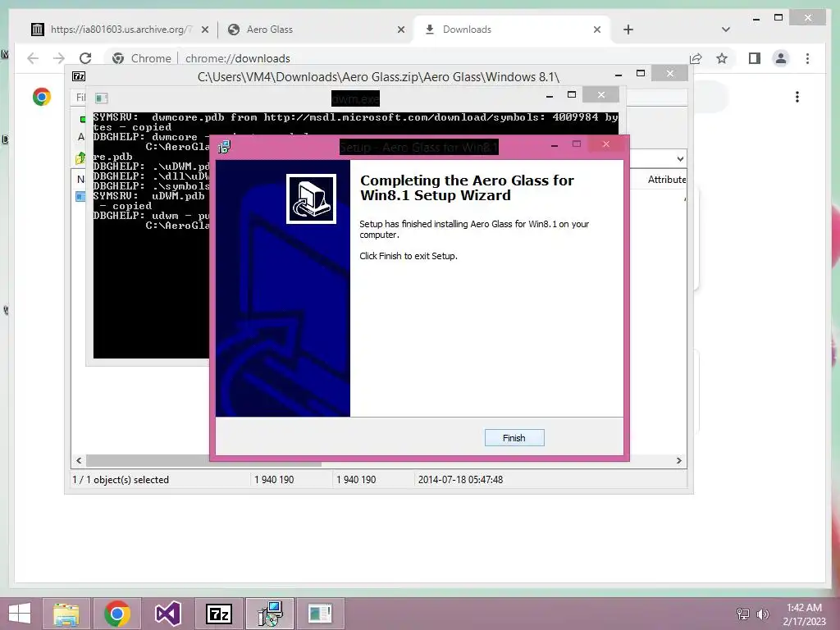Open the Chrome profile avatar menu

tap(781, 58)
